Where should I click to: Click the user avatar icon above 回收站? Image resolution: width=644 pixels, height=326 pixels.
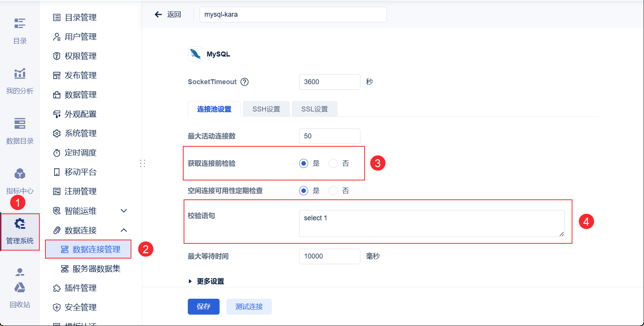pos(20,272)
